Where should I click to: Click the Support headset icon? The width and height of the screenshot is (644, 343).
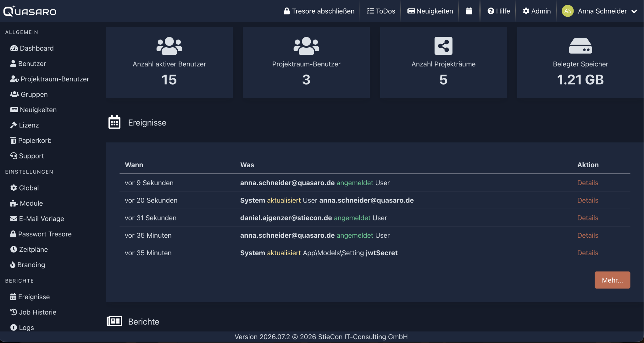pos(14,156)
